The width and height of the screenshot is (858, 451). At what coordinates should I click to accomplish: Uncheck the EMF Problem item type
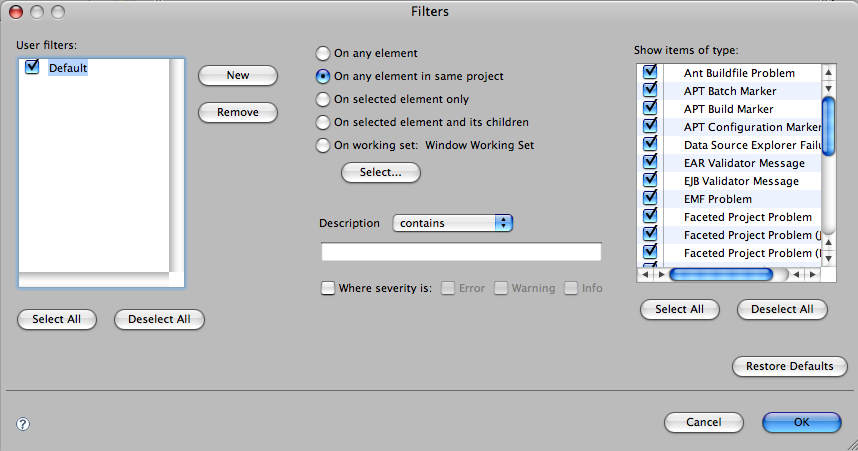[x=650, y=198]
